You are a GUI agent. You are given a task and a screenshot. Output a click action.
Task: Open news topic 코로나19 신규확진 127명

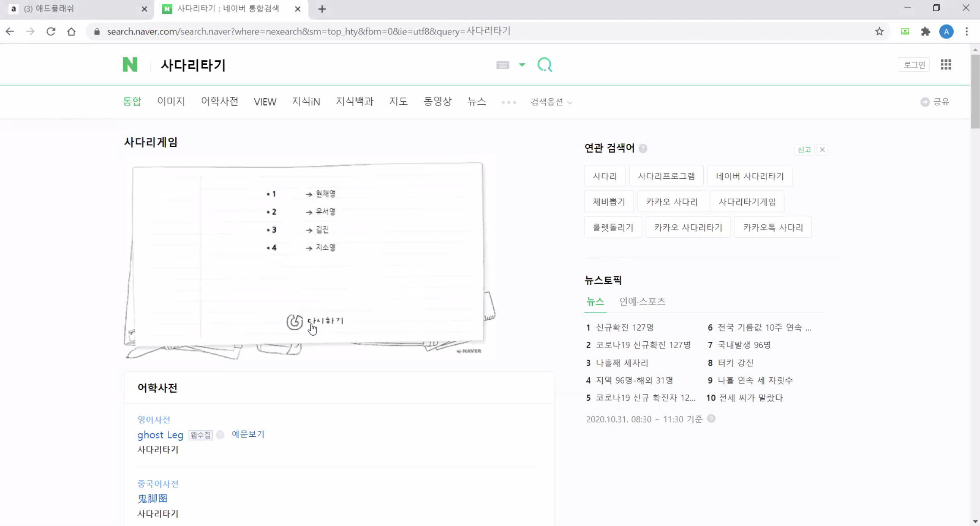coord(643,345)
